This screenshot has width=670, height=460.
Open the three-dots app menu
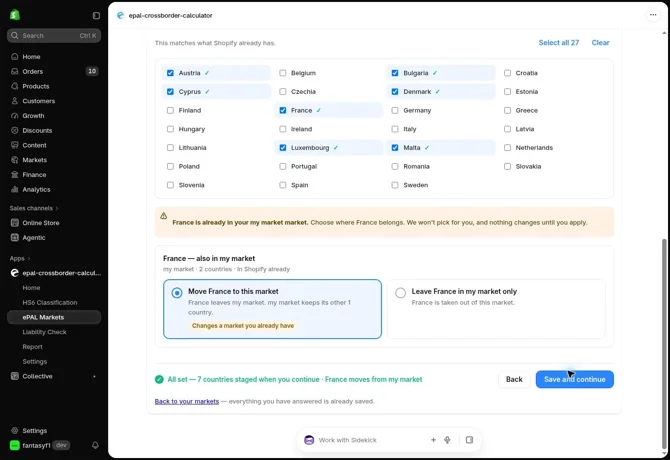point(653,15)
